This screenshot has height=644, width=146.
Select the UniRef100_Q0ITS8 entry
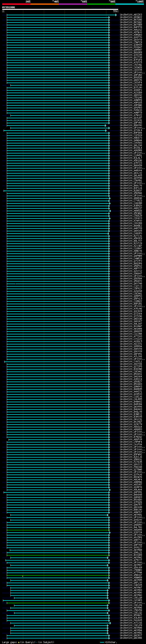pyautogui.click(x=131, y=58)
